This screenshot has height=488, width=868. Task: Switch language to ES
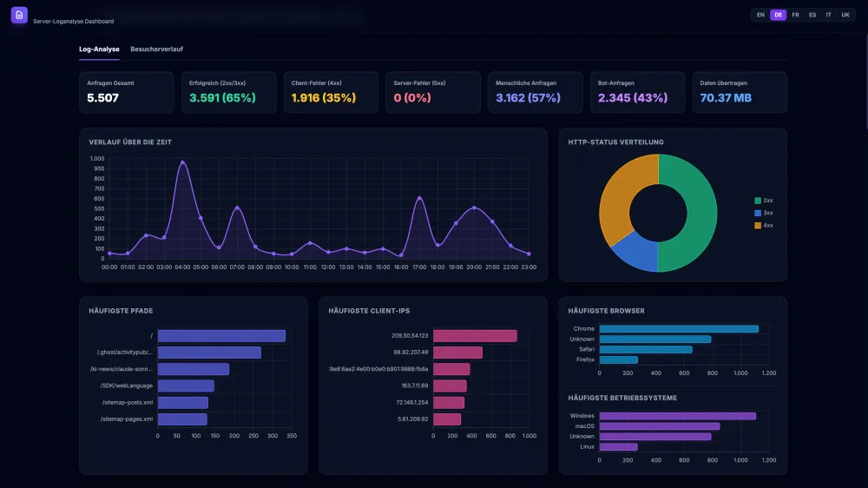point(812,15)
